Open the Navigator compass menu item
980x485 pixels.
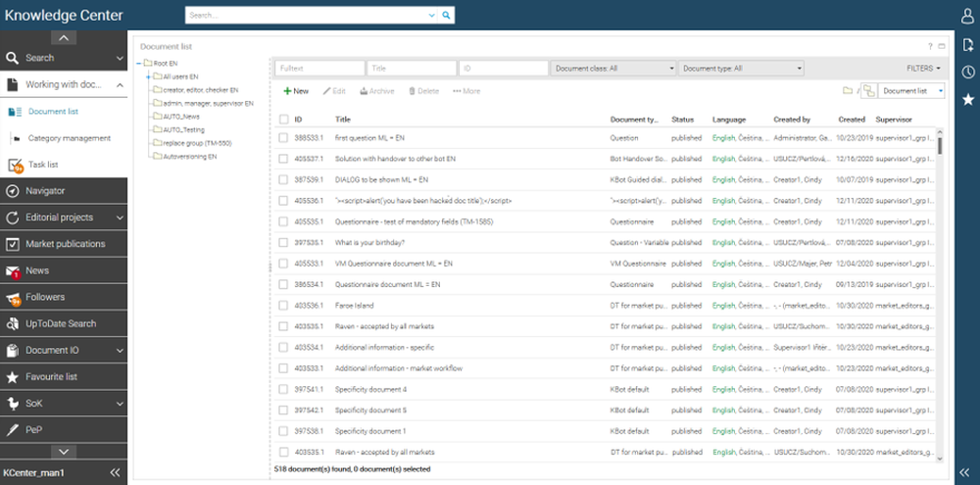click(x=64, y=191)
